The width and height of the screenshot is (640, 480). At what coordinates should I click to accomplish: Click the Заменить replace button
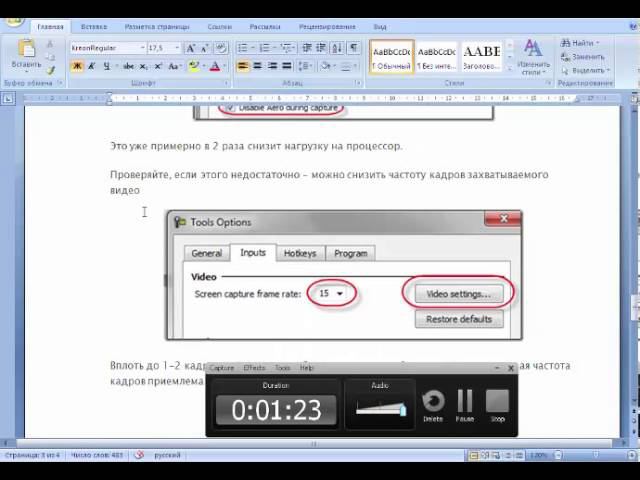click(582, 57)
